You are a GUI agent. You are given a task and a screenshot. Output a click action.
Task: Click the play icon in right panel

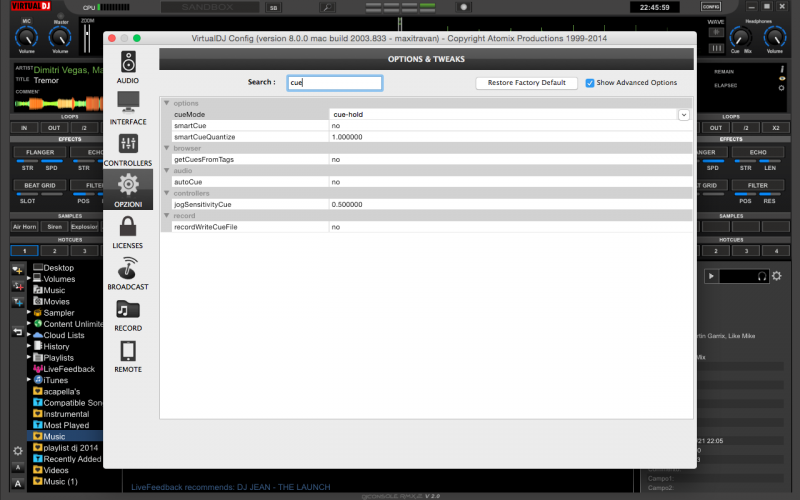pos(711,276)
